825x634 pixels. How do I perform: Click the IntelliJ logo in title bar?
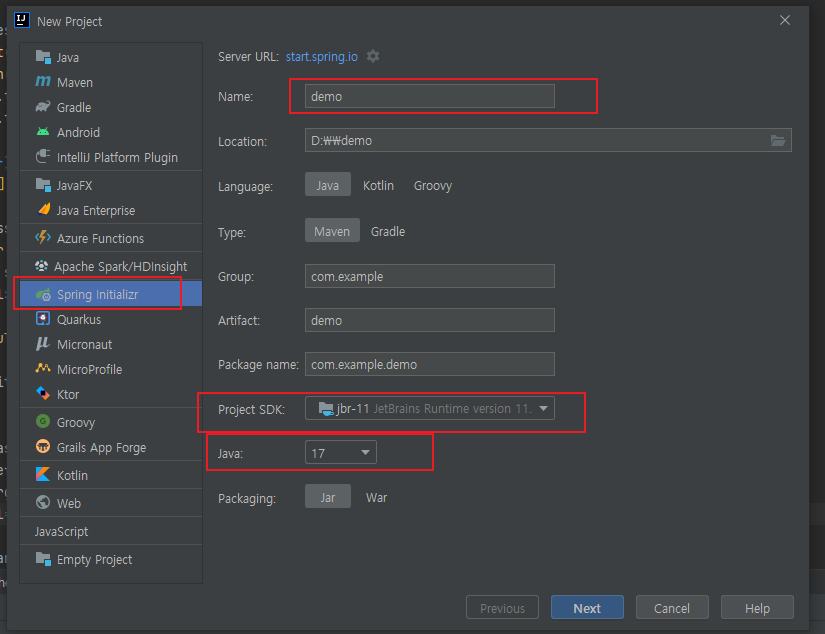22,21
